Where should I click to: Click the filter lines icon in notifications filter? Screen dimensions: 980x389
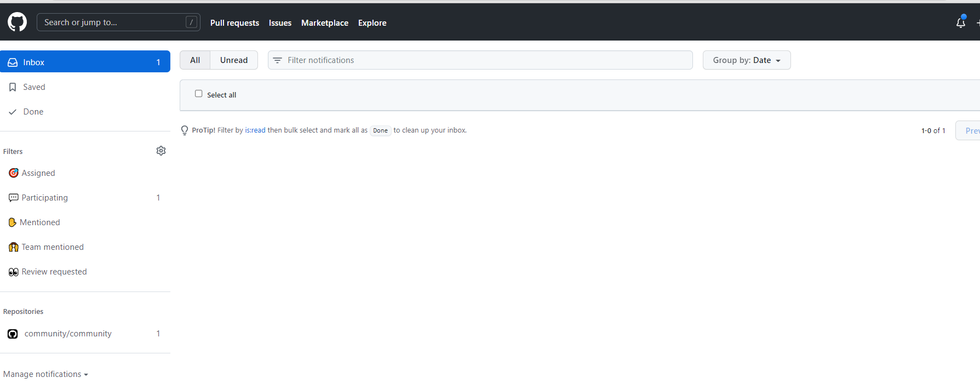point(278,60)
